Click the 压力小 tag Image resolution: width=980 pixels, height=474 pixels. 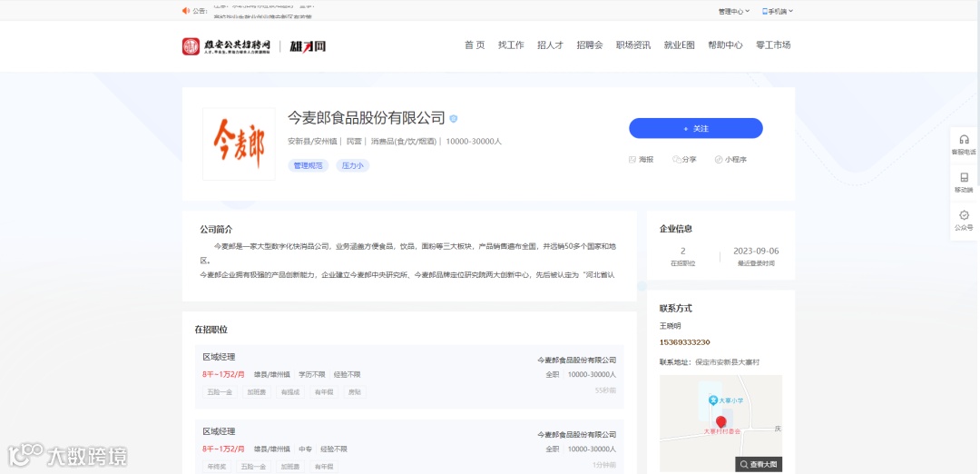pos(352,165)
